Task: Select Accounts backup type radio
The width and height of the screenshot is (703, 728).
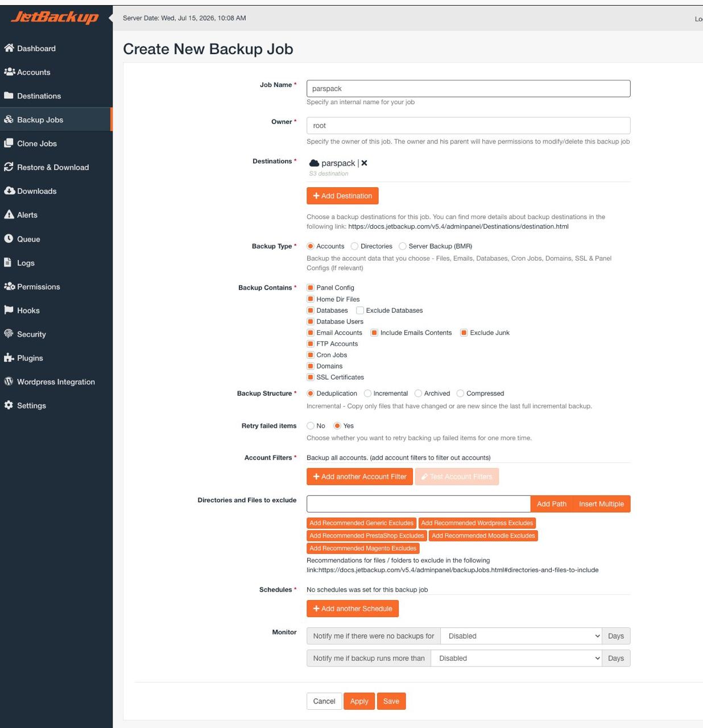Action: click(311, 246)
